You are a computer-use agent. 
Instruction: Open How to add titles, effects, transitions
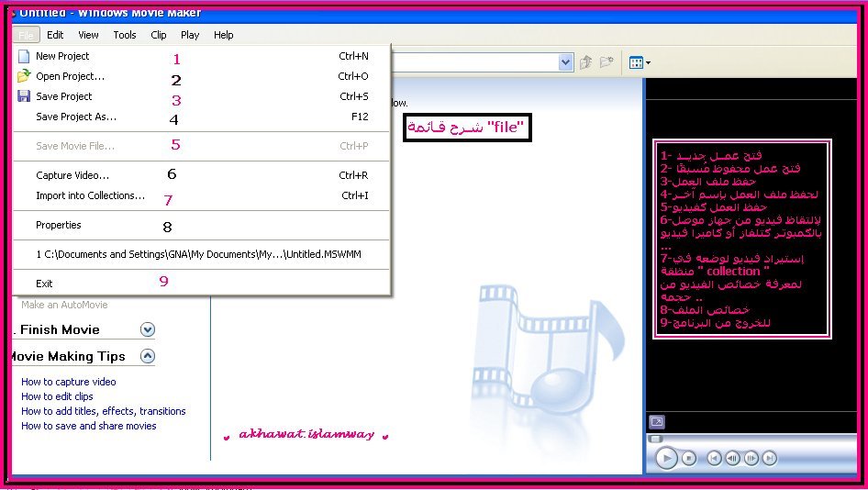point(104,411)
